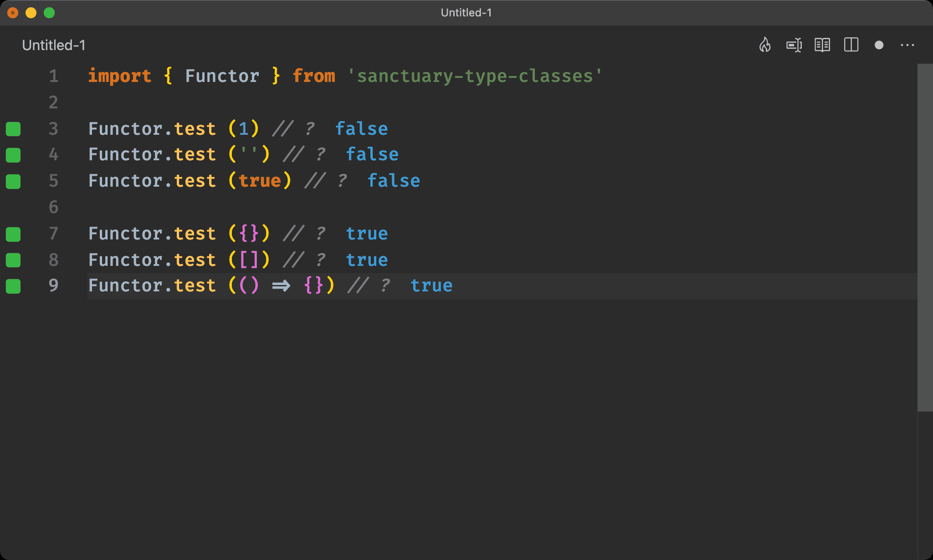Split the editor with the split icon
The width and height of the screenshot is (933, 560).
[x=851, y=45]
